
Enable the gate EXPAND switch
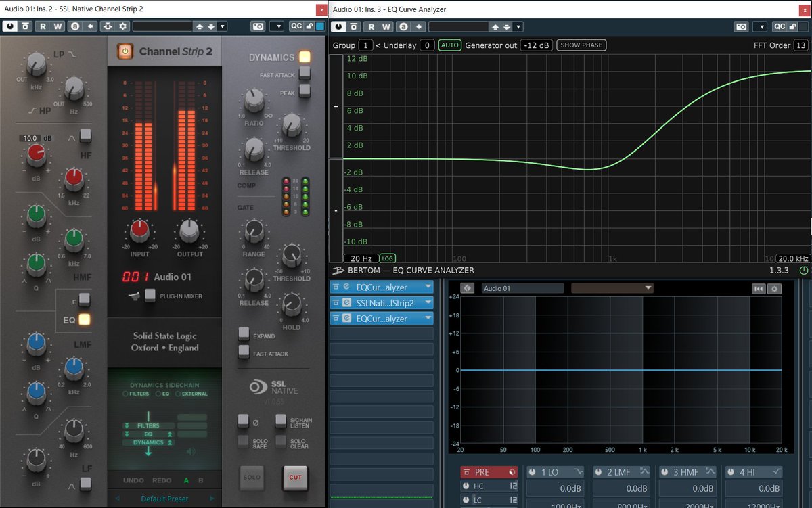click(244, 333)
